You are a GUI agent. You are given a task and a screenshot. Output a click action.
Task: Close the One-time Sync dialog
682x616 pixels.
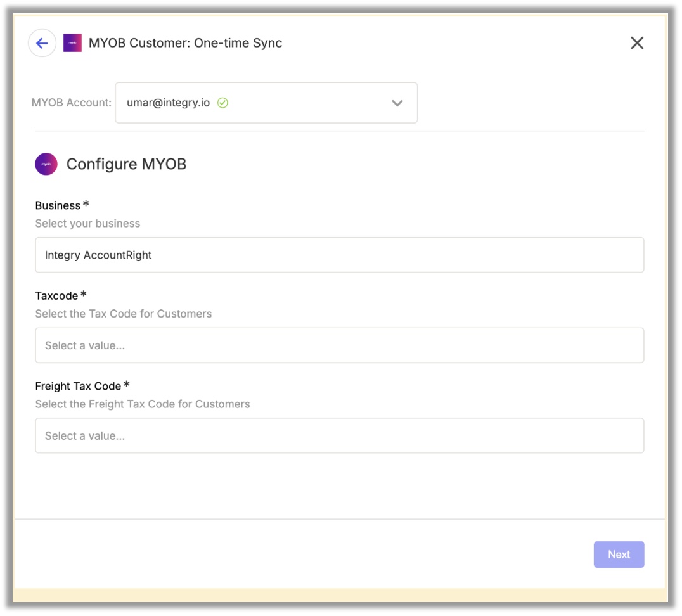pos(637,43)
